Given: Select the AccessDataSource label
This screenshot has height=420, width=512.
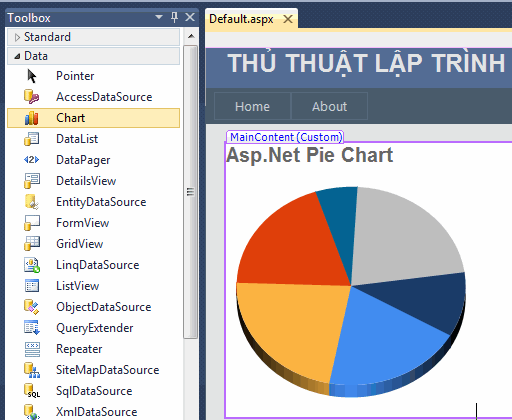Looking at the screenshot, I should (x=104, y=97).
